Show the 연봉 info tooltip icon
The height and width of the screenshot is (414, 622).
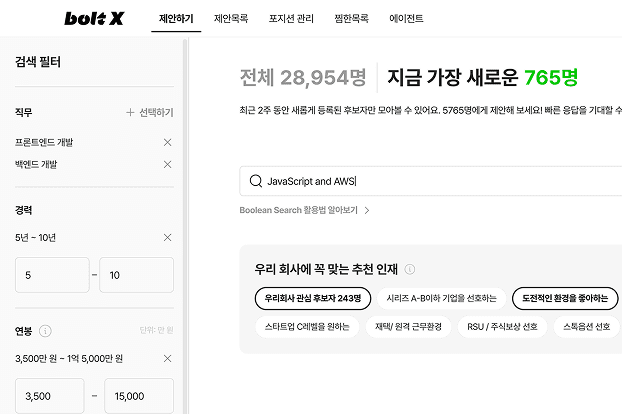click(x=45, y=331)
